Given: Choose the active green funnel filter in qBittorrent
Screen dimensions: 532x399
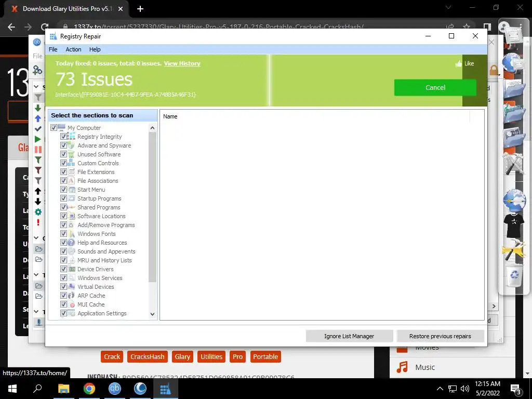Looking at the screenshot, I should 38,160.
